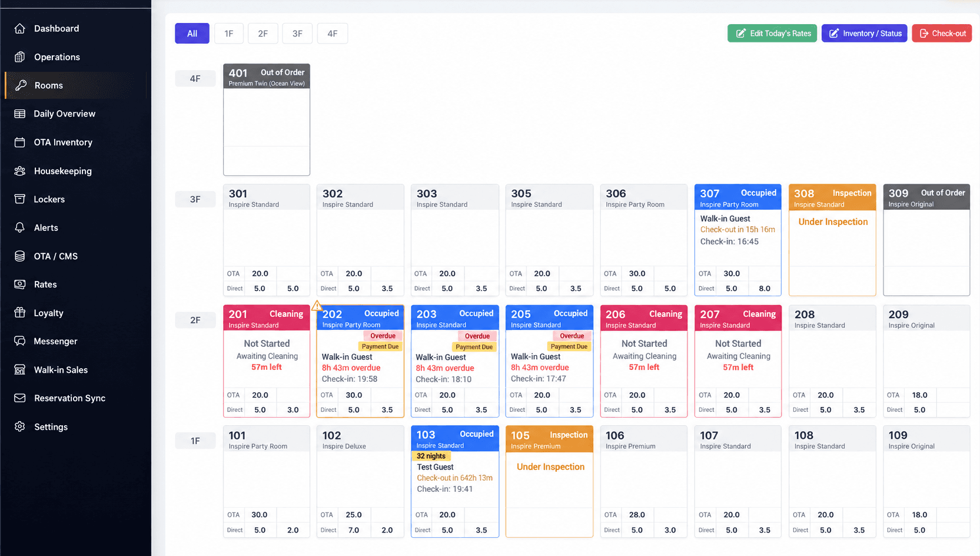Viewport: 980px width, 556px height.
Task: Click the Alerts bell icon
Action: [x=20, y=227]
